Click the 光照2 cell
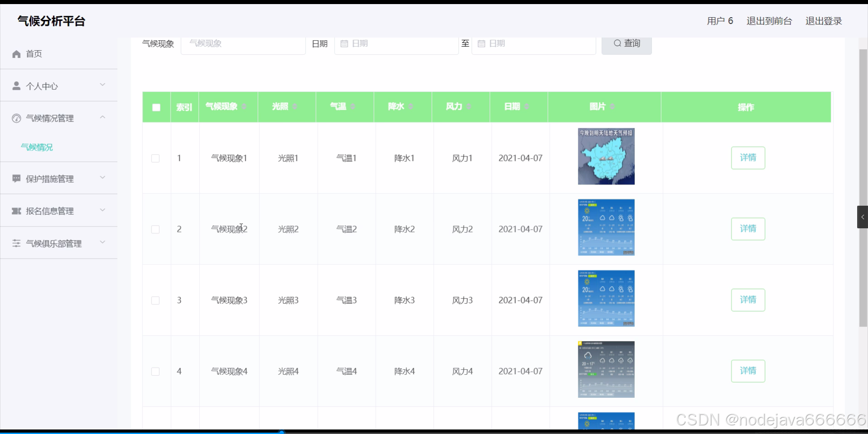The image size is (868, 434). [x=288, y=229]
